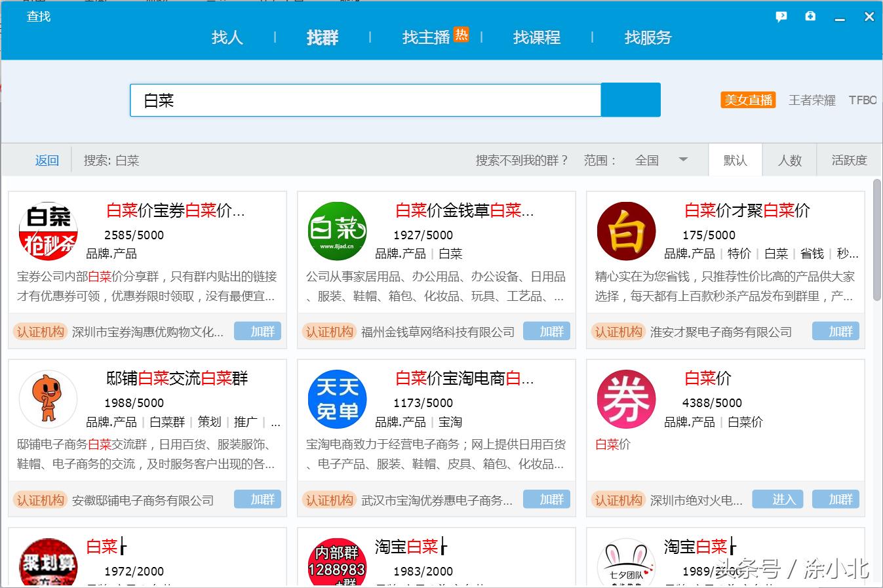Click the green 白菜 circular group logo
Viewport: 883px width, 588px height.
pos(337,230)
